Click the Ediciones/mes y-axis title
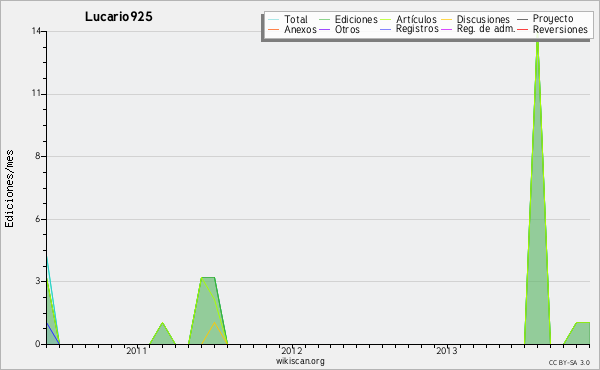This screenshot has width=600, height=370. (x=9, y=189)
